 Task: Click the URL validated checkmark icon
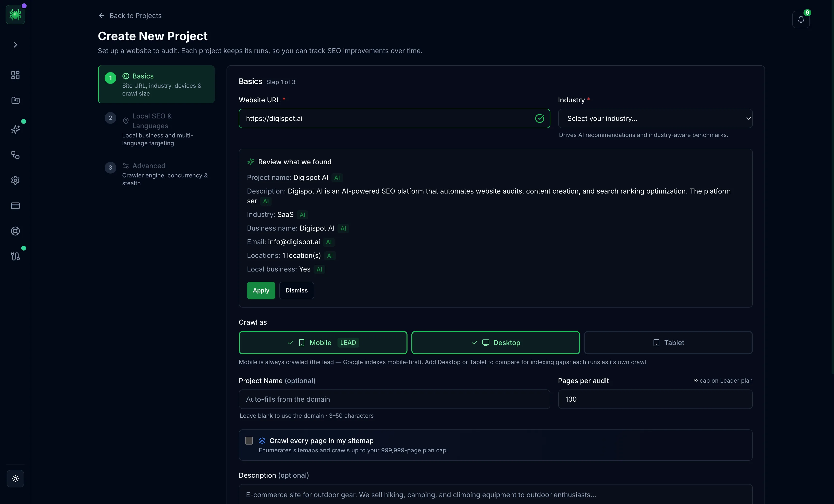[x=539, y=118]
